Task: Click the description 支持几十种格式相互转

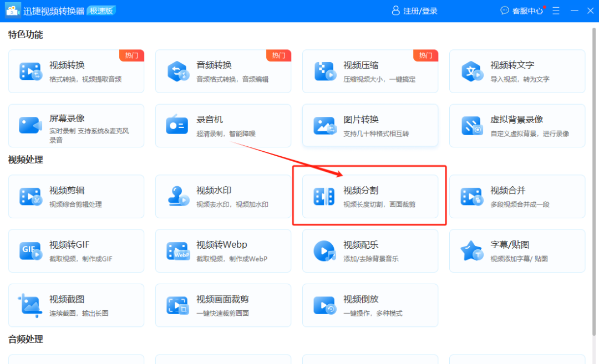Action: (x=376, y=134)
